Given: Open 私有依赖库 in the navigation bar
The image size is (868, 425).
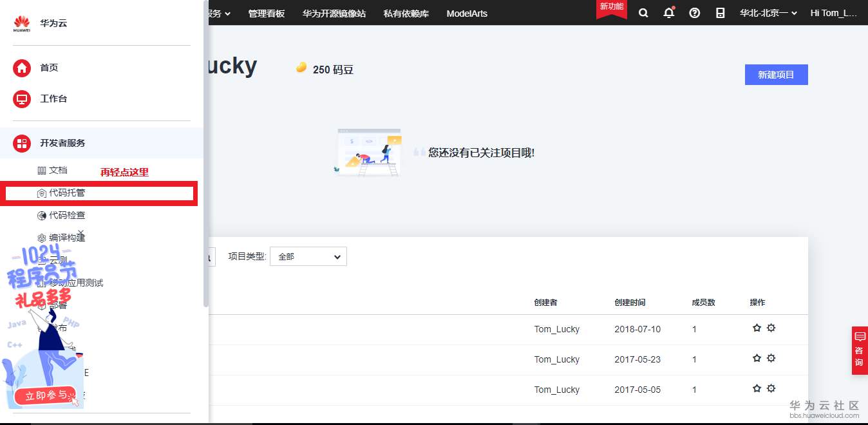Looking at the screenshot, I should (406, 13).
